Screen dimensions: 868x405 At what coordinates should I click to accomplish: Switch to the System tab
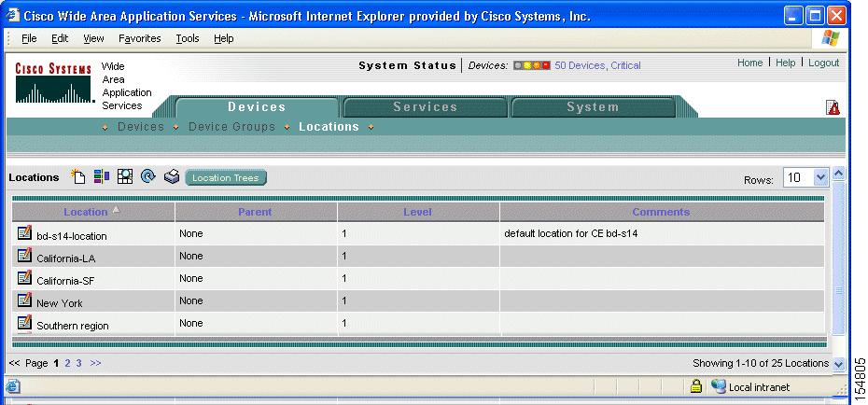[593, 107]
